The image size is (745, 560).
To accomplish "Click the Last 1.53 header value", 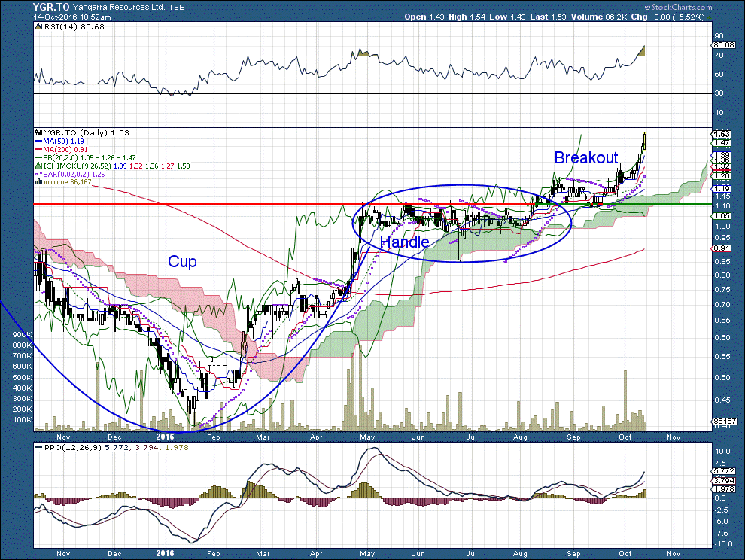I will point(548,17).
